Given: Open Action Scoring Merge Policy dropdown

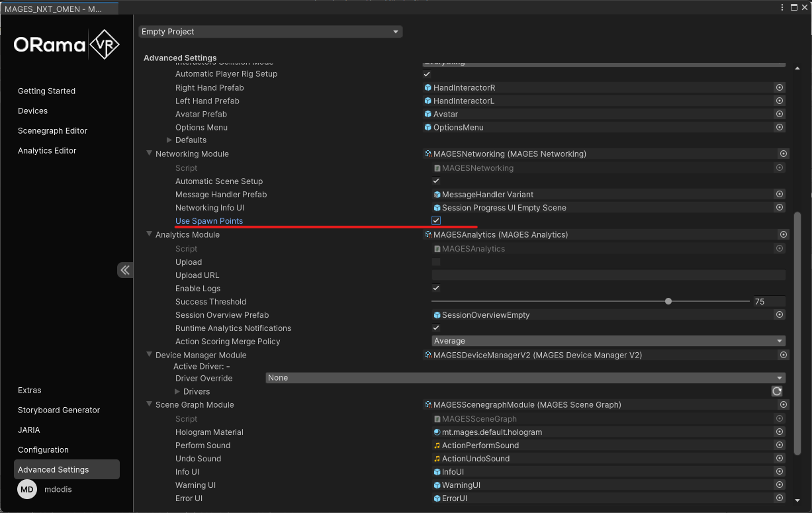Looking at the screenshot, I should coord(608,341).
